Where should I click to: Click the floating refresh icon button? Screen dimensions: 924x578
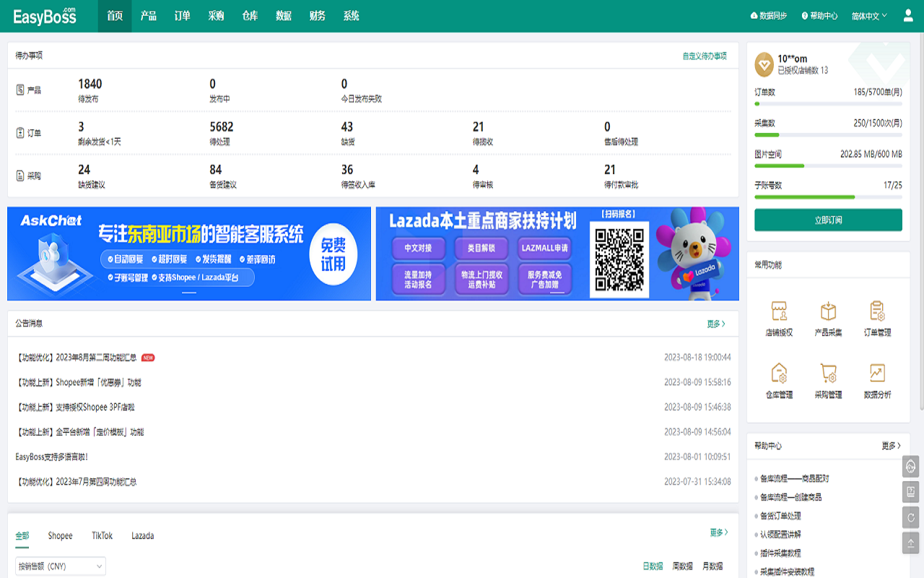pos(911,517)
